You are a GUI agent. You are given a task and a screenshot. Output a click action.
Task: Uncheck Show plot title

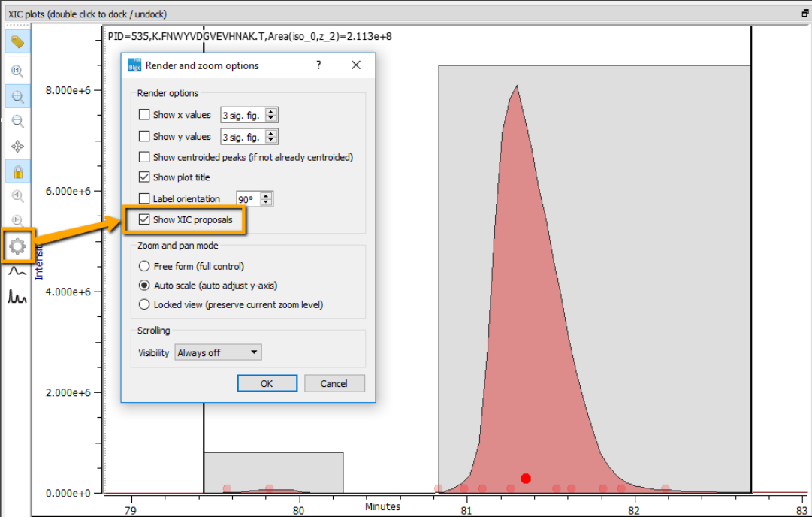pyautogui.click(x=144, y=177)
